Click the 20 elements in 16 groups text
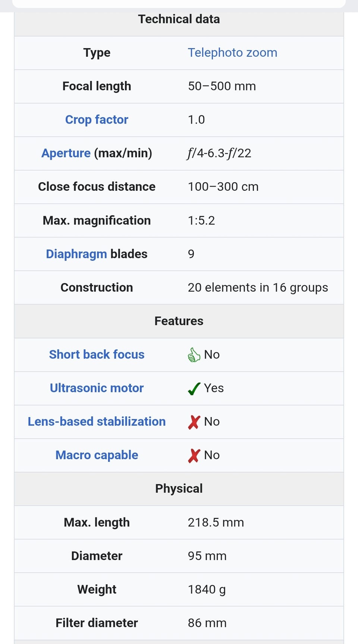The width and height of the screenshot is (358, 644). pos(258,287)
